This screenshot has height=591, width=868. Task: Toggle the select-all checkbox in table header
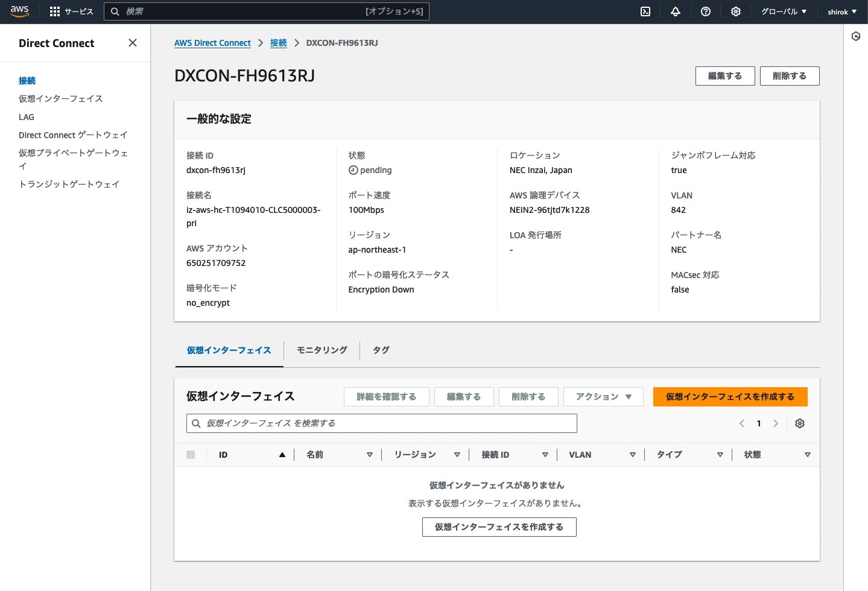click(191, 455)
